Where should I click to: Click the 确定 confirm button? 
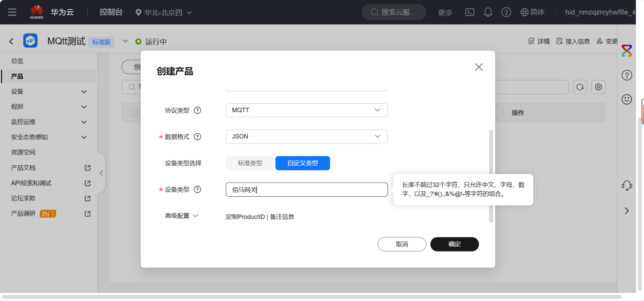coord(454,244)
